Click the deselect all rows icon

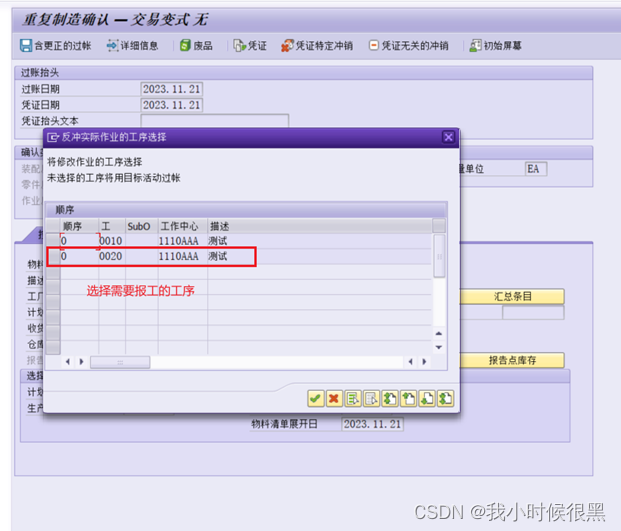point(371,398)
